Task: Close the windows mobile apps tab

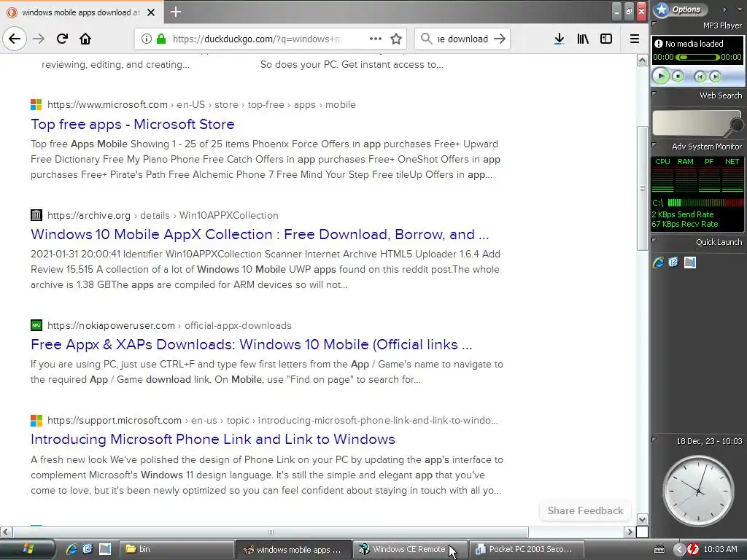Action: click(151, 12)
